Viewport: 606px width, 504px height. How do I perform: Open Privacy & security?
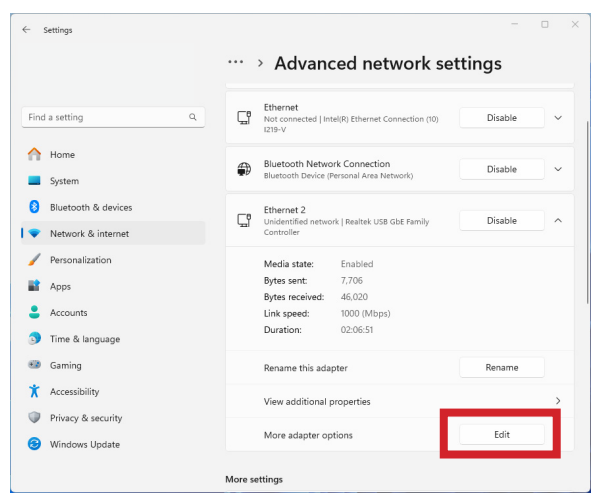(113, 418)
